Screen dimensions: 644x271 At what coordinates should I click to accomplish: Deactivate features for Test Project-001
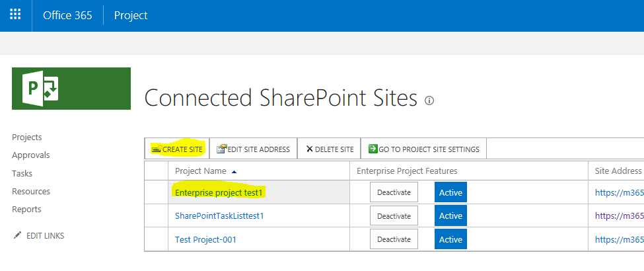394,239
